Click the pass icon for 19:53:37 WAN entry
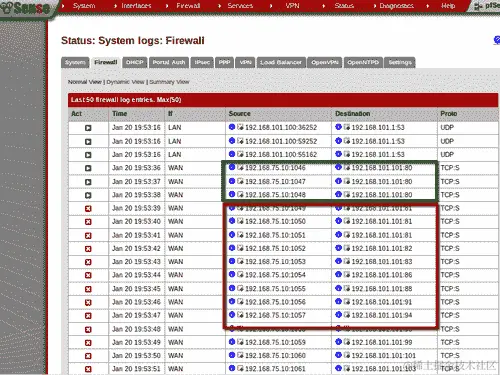The width and height of the screenshot is (500, 375). (88, 182)
